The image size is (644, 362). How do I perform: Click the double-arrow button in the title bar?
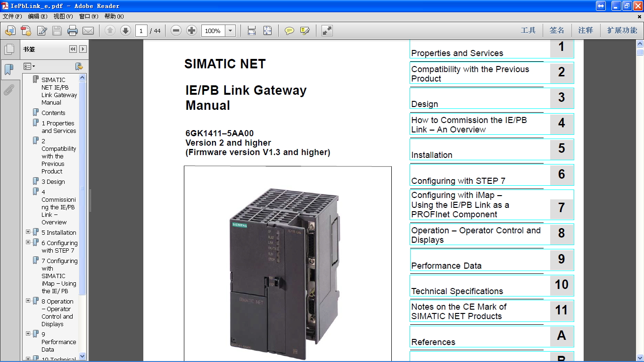click(x=601, y=6)
